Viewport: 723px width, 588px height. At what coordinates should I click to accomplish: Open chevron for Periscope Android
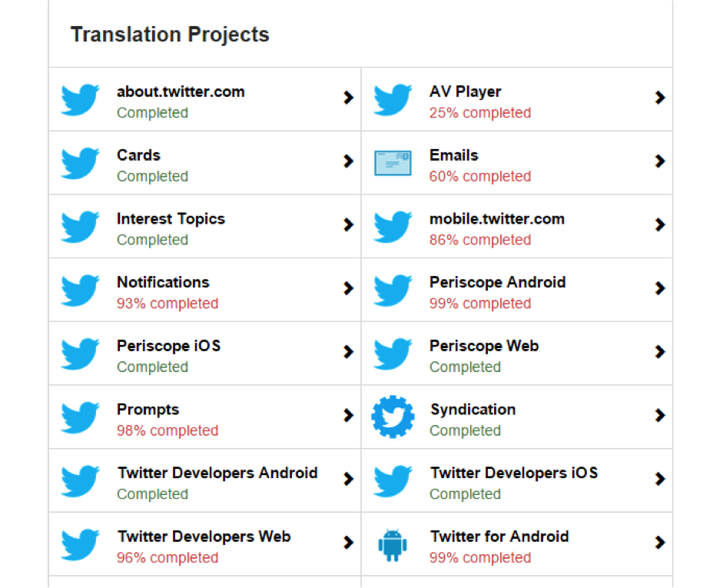pyautogui.click(x=660, y=288)
